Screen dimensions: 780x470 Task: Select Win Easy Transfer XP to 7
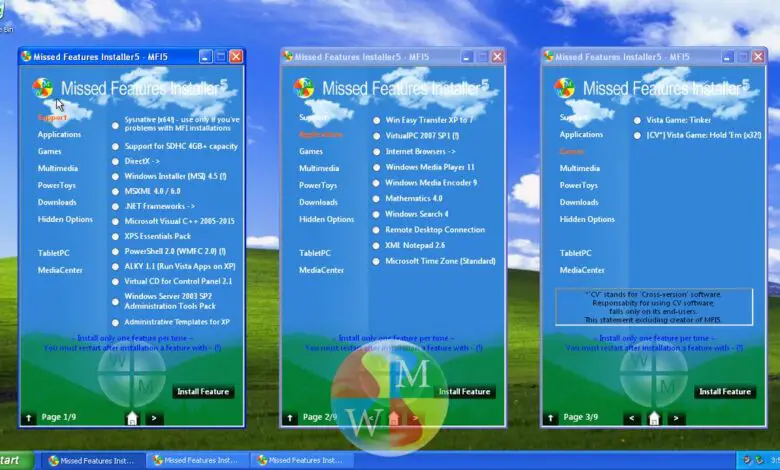(x=377, y=120)
